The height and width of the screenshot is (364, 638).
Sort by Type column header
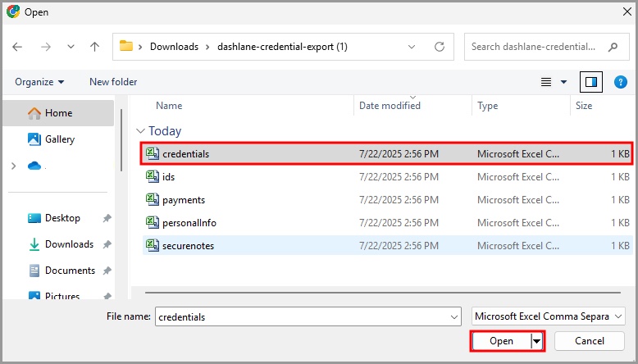coord(487,106)
